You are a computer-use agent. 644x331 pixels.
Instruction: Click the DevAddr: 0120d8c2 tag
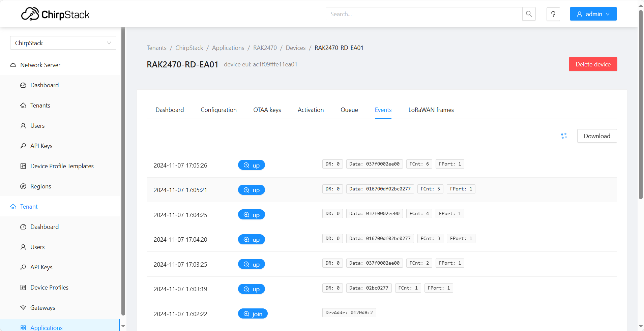(x=349, y=312)
